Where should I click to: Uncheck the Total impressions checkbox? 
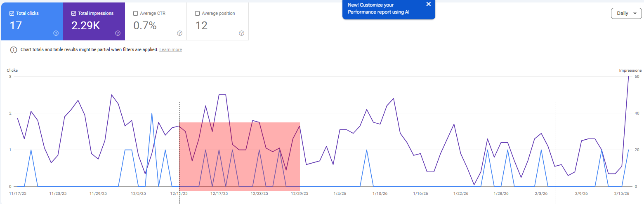pyautogui.click(x=73, y=14)
